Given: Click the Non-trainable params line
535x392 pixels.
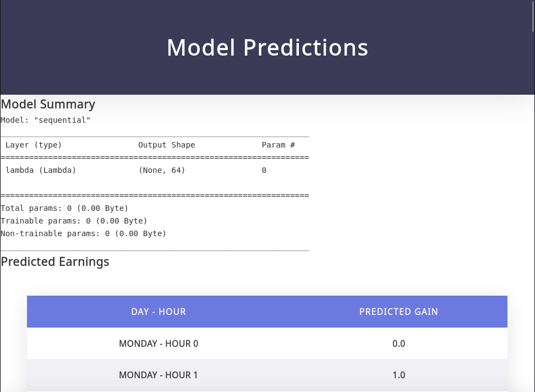Looking at the screenshot, I should 83,234.
